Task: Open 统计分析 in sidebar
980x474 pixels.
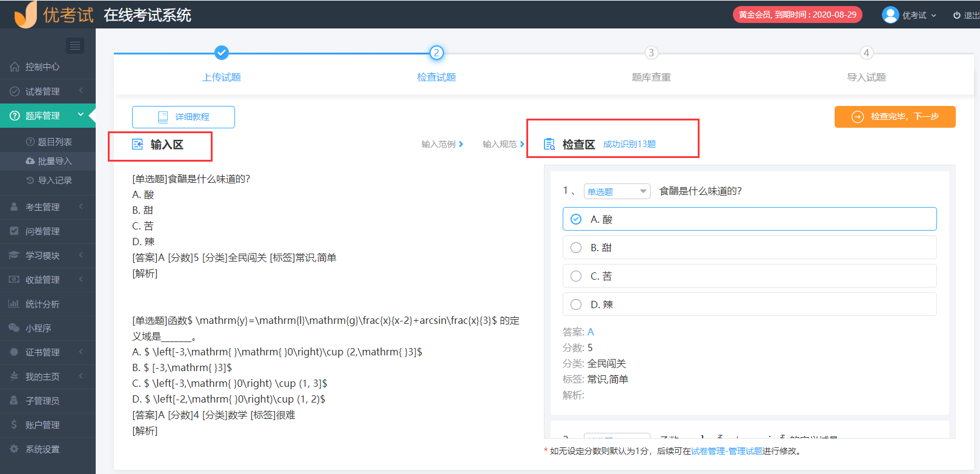Action: click(48, 304)
